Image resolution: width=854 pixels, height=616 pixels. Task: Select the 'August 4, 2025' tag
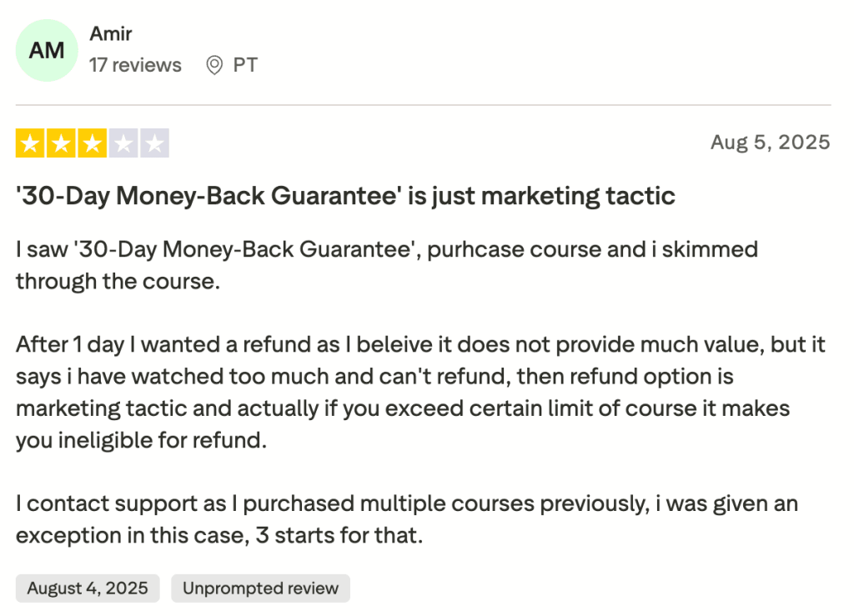click(x=87, y=588)
